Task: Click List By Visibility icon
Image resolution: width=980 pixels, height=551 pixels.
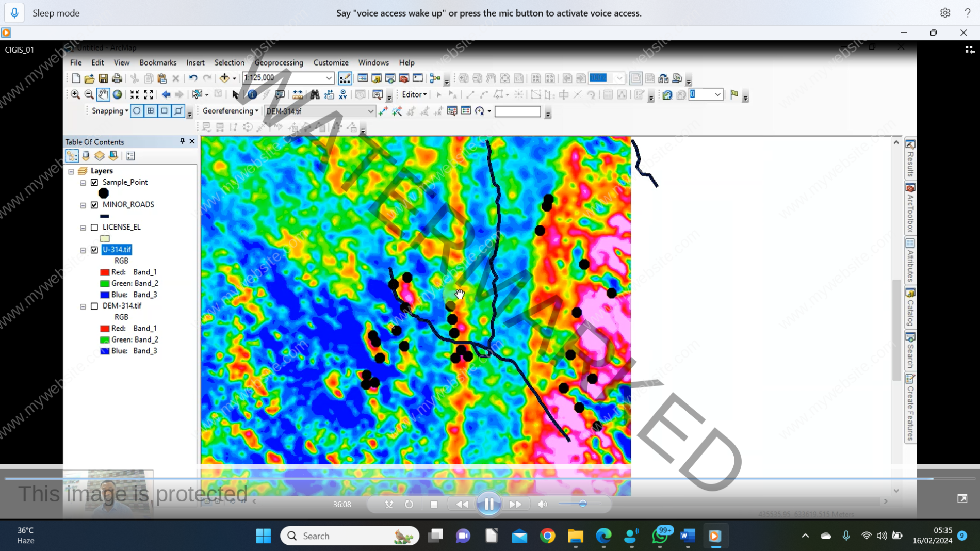Action: pos(100,156)
